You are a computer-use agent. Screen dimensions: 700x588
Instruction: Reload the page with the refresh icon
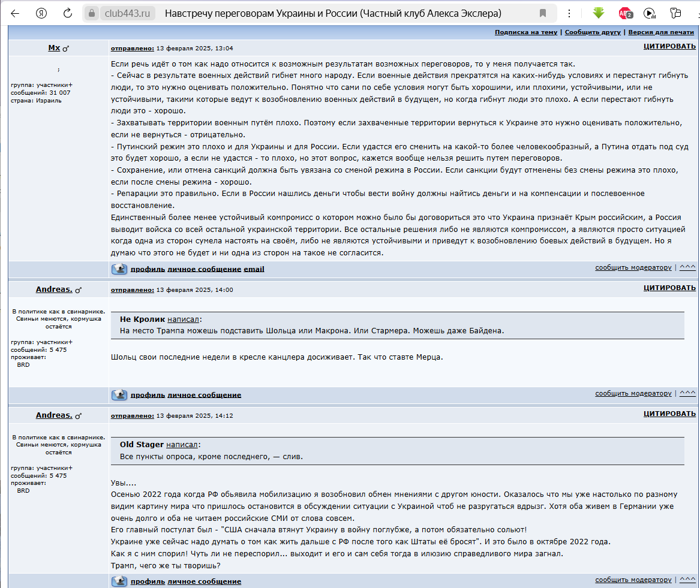(68, 13)
